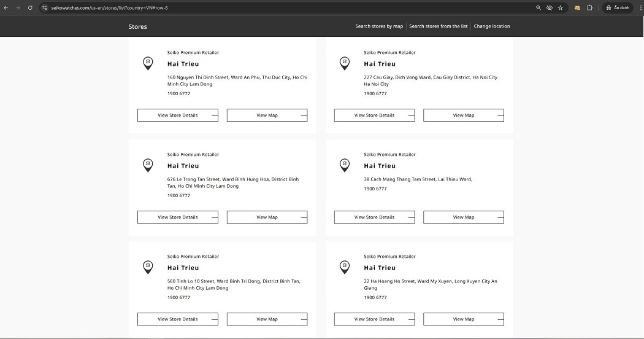Click Hai Trieu name above 676 Le Trong Tan address
Viewport: 644px width, 339px height.
183,166
